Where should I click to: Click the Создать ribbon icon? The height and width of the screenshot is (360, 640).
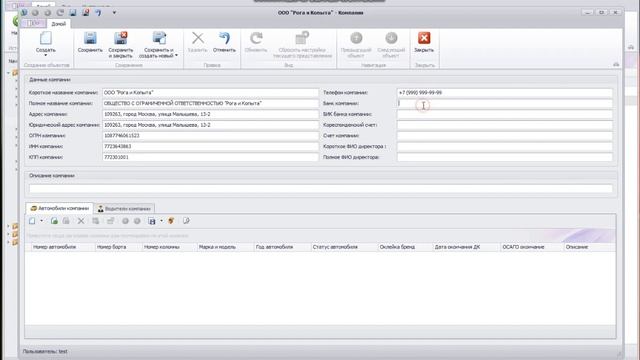coord(46,39)
